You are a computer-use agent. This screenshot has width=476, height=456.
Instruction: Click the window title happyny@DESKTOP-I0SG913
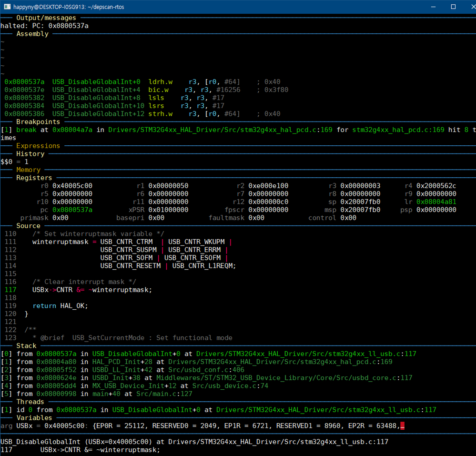pos(69,7)
